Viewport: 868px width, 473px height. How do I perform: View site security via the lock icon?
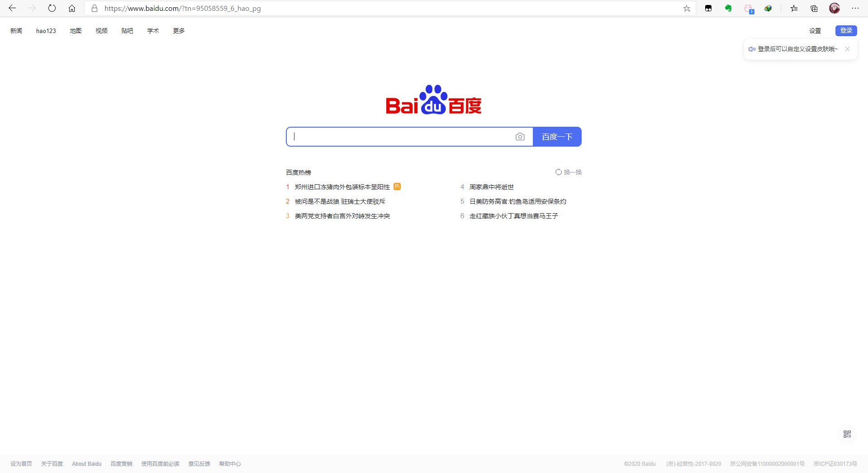click(x=95, y=8)
